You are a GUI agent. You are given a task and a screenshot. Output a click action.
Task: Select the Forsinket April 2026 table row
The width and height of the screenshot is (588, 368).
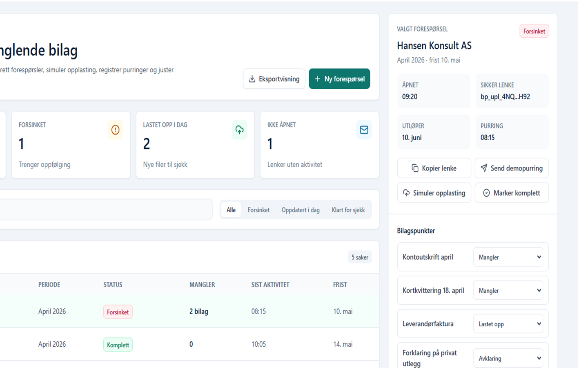pos(189,312)
